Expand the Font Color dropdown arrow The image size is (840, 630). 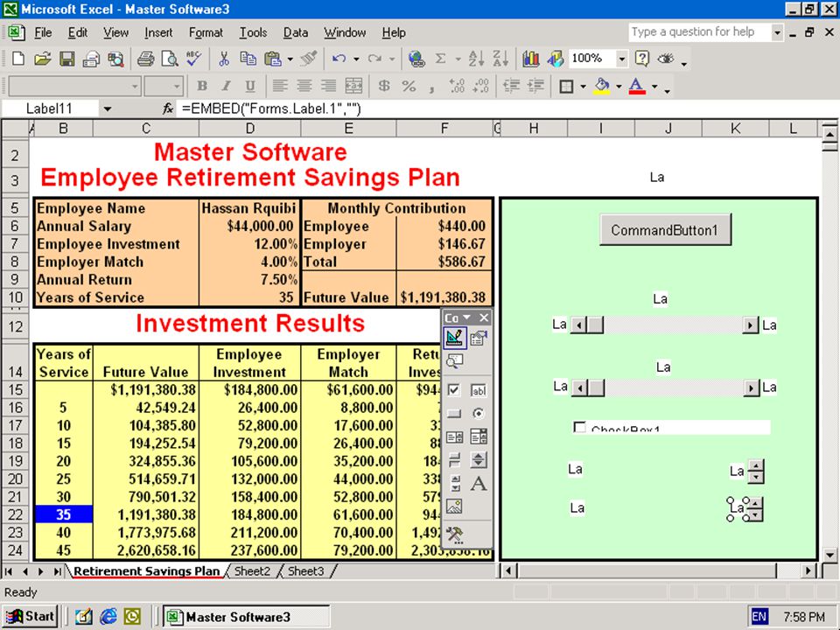click(x=654, y=87)
